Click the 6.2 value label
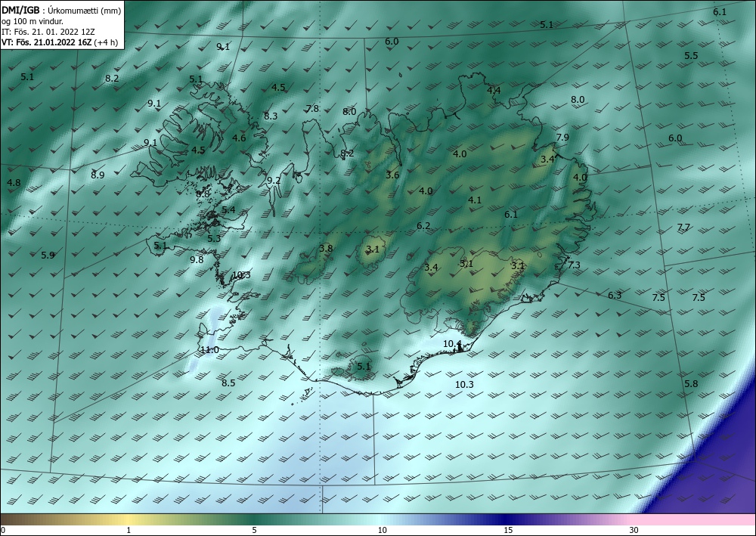756x536 pixels. coord(423,226)
